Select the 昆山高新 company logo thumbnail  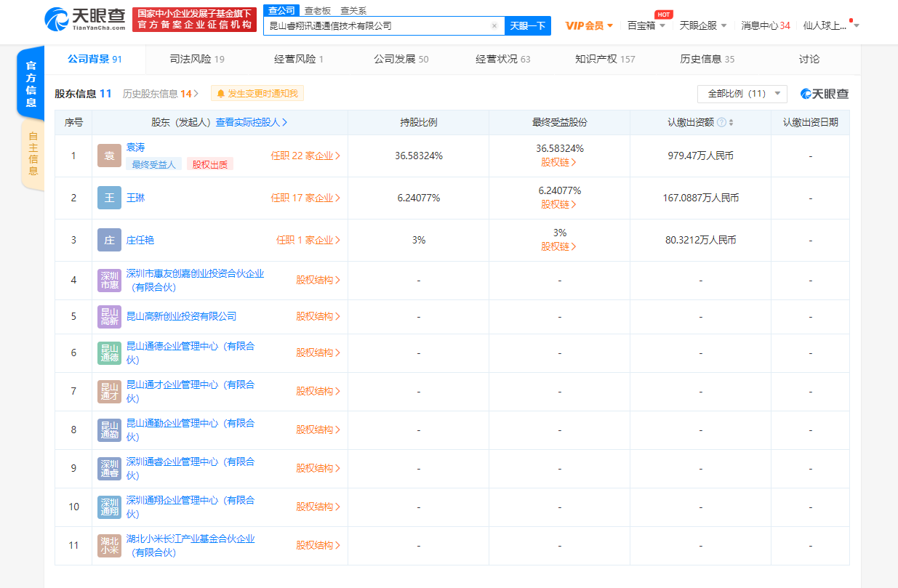pyautogui.click(x=109, y=317)
